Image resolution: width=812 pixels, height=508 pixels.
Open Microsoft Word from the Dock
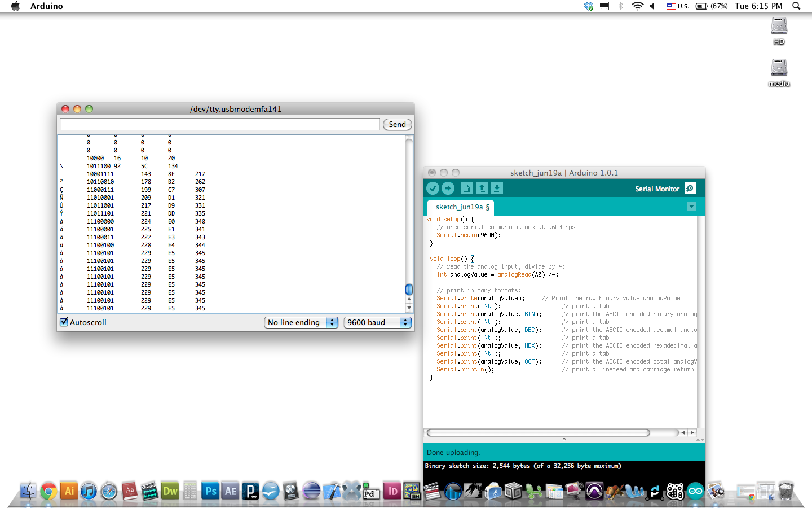coord(634,491)
